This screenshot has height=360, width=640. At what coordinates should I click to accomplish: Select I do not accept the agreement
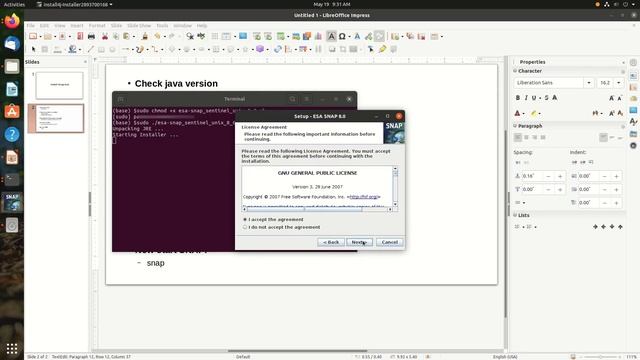click(x=245, y=227)
